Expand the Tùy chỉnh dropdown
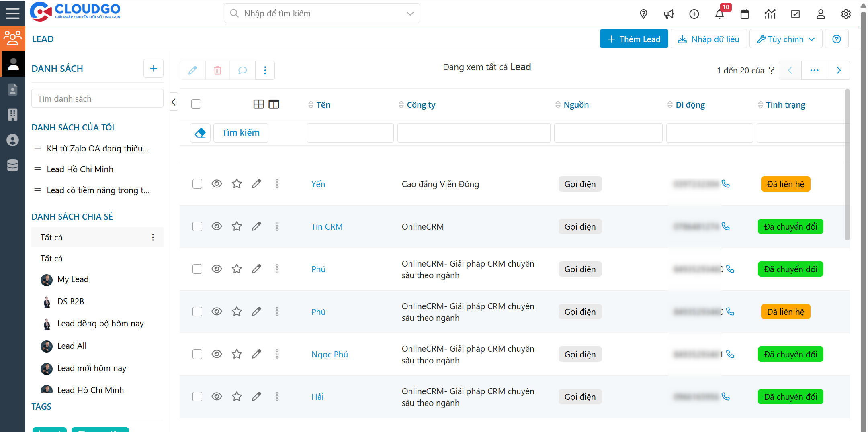The height and width of the screenshot is (432, 868). pos(786,39)
